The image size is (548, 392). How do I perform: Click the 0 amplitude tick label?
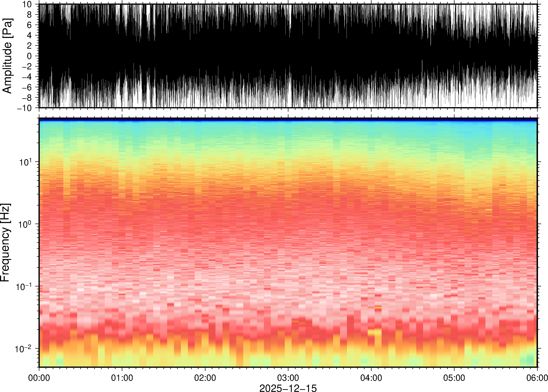(30, 56)
